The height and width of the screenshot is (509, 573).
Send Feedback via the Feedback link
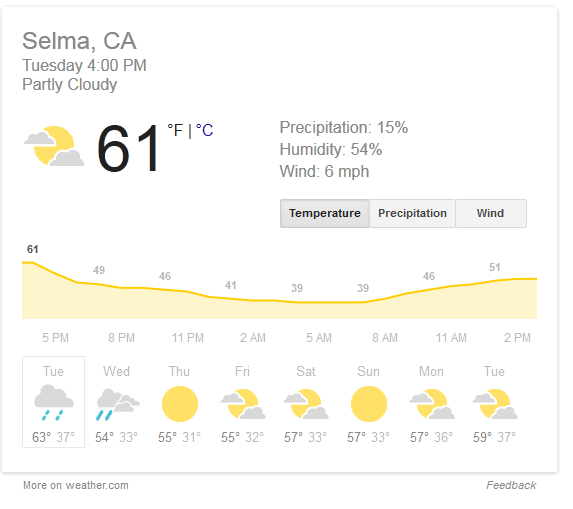(x=511, y=486)
